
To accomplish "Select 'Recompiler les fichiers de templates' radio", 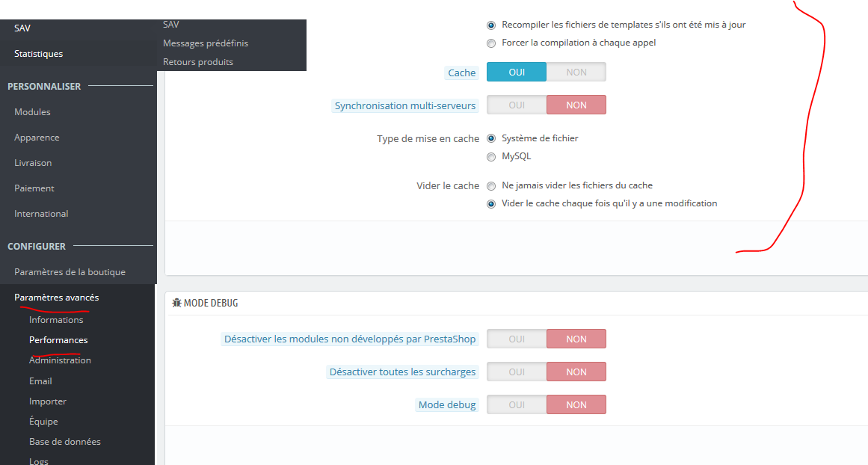I will click(491, 25).
